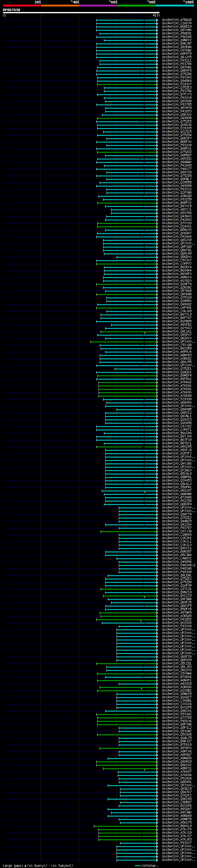This screenshot has height=868, width=197.
Task: Select the UniRef100_B1GXK6 label
Action: (x=177, y=806)
